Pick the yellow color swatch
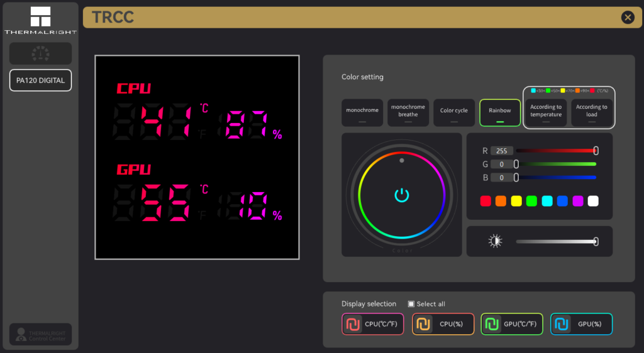 coord(516,201)
